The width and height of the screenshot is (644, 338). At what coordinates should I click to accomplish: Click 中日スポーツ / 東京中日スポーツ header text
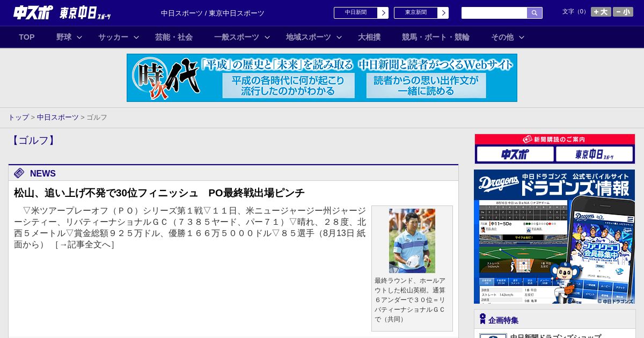213,13
